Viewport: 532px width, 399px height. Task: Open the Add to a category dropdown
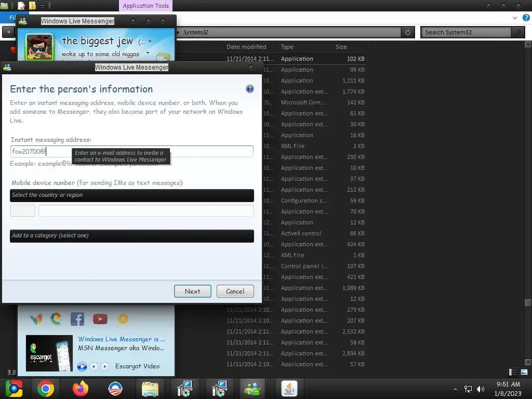(131, 236)
